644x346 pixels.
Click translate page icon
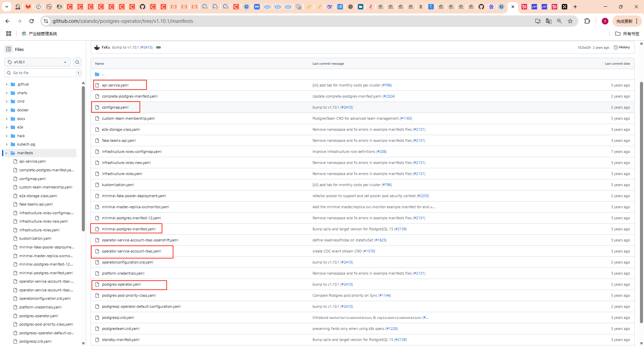[x=549, y=21]
